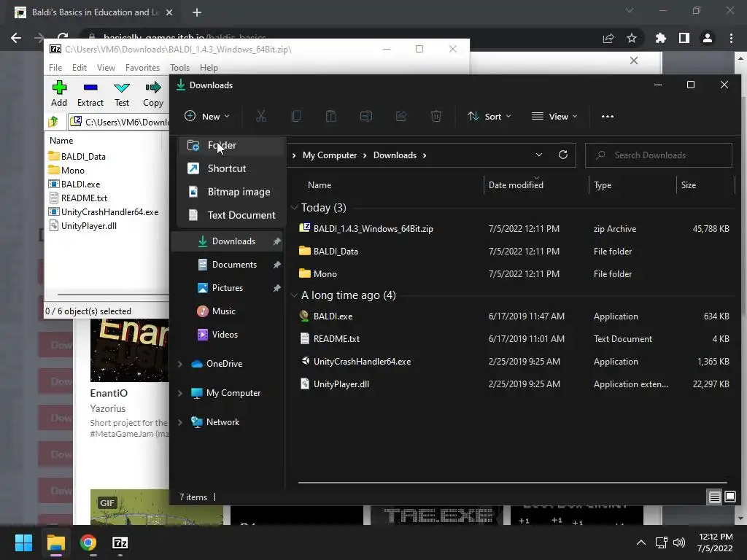Click the Add button in 7-Zip toolbar

pyautogui.click(x=59, y=93)
